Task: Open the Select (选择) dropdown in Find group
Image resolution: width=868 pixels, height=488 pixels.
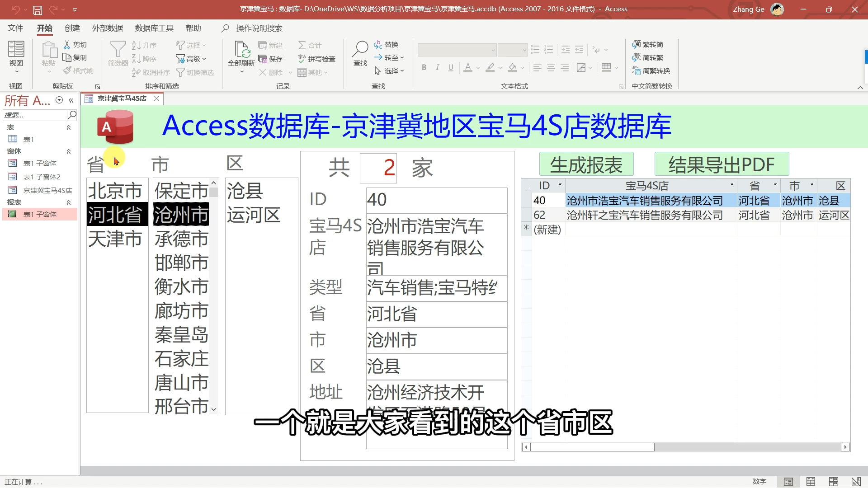Action: [389, 70]
